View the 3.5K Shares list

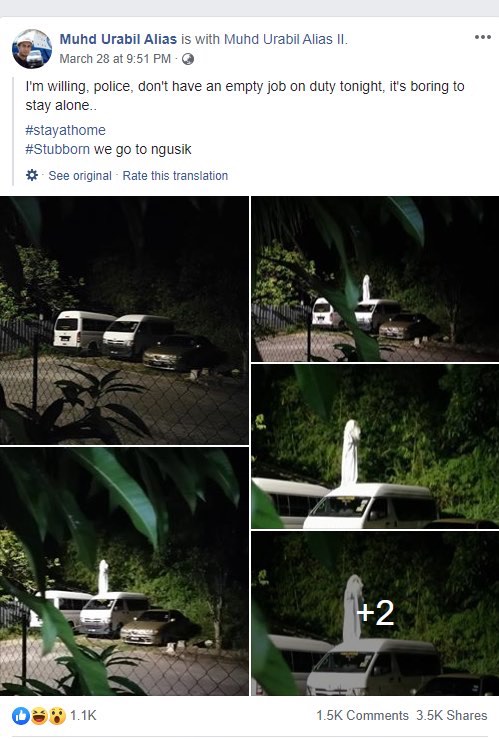(451, 715)
